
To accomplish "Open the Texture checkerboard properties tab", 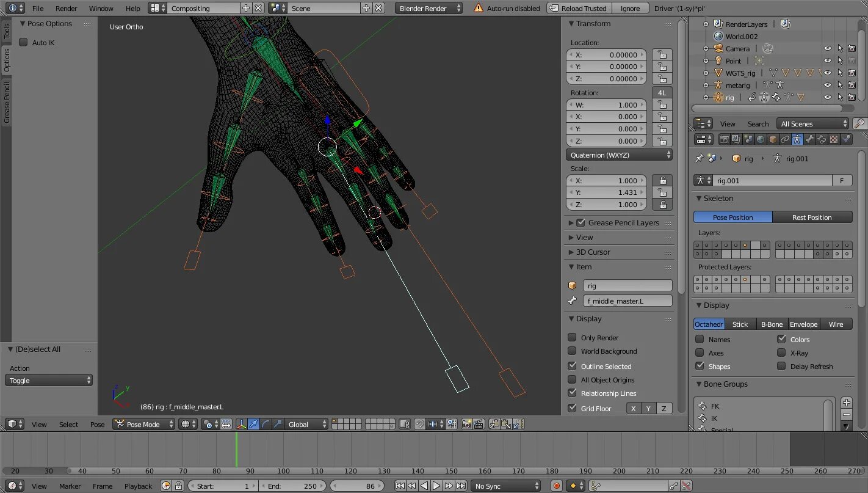I will click(x=834, y=139).
